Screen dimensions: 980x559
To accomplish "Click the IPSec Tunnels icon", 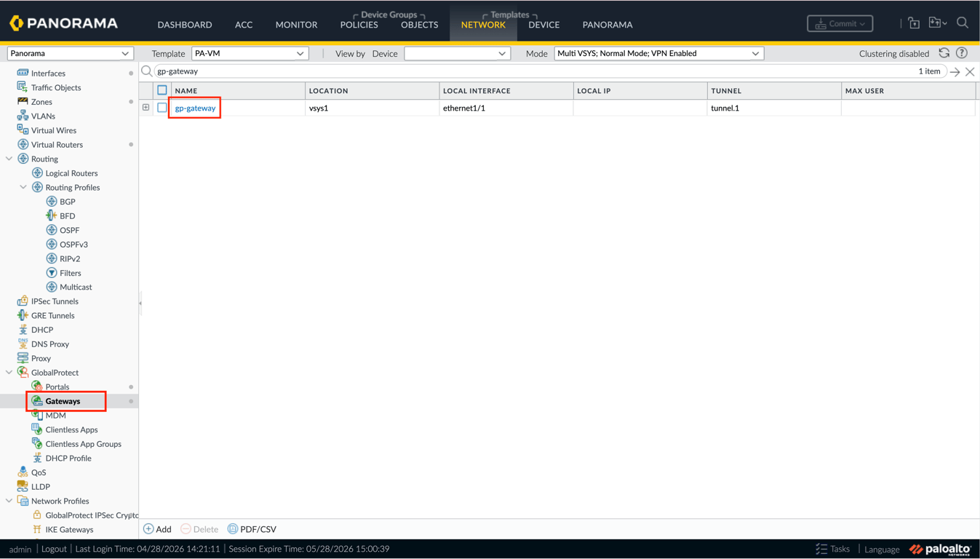I will (x=23, y=301).
